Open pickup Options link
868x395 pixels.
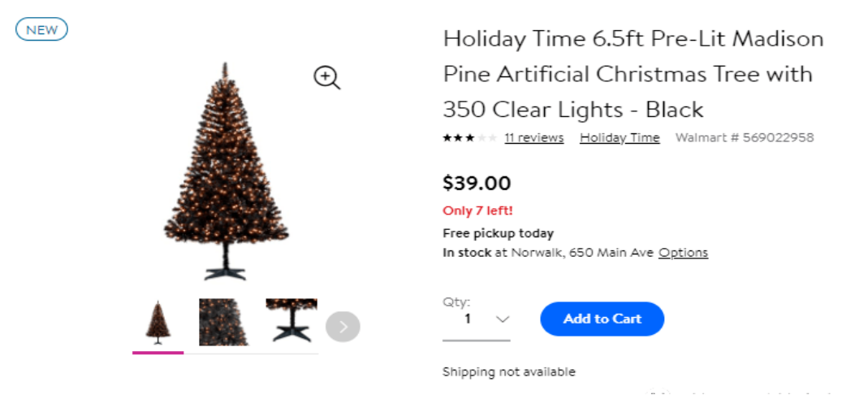[683, 253]
